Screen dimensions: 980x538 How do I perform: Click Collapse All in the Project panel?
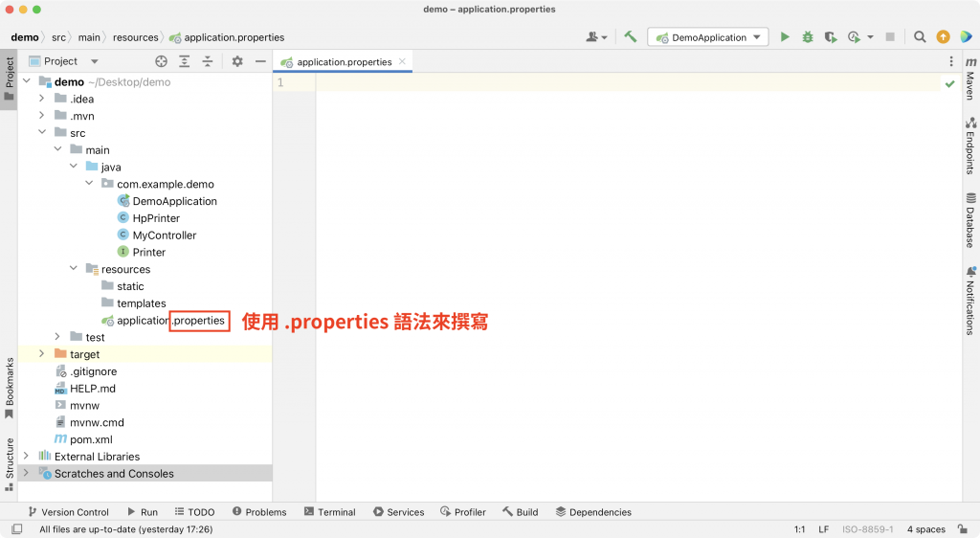coord(208,61)
